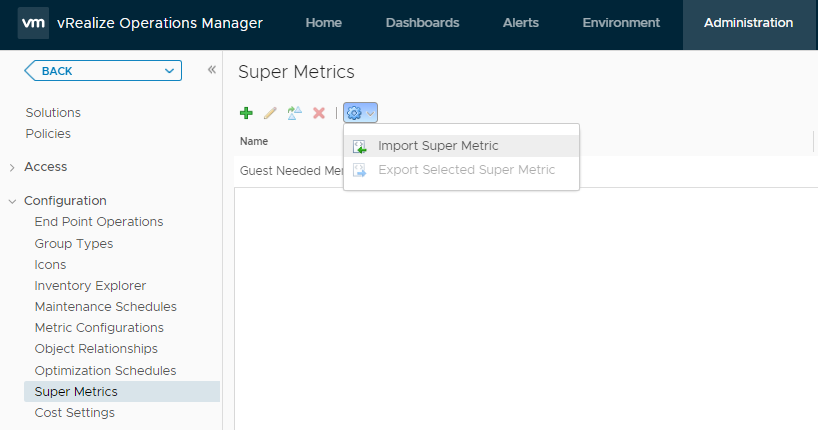Click the Import Super Metric icon in menu

tap(359, 146)
